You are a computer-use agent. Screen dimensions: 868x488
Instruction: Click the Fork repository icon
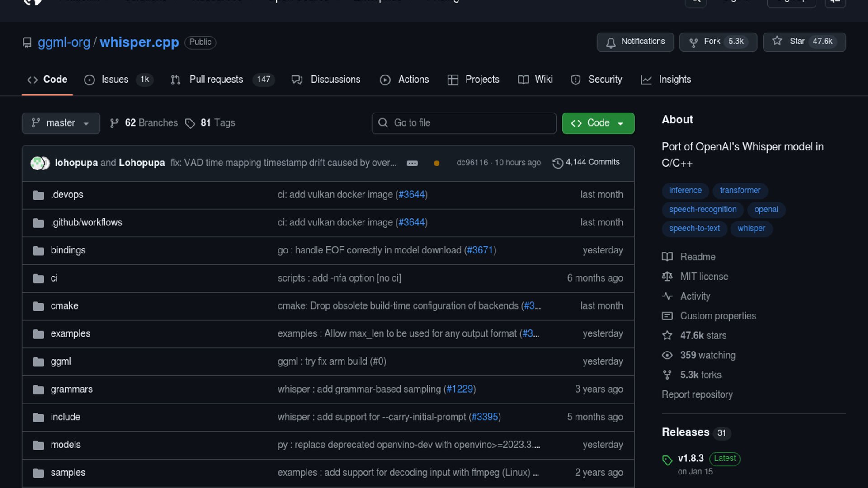click(693, 42)
